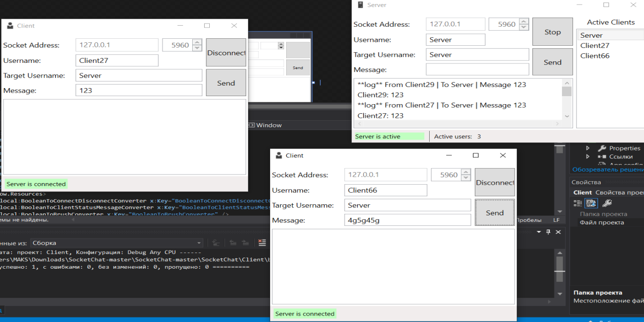
Task: Click go-to-previous-message arrow in Output toolbar
Action: (232, 243)
